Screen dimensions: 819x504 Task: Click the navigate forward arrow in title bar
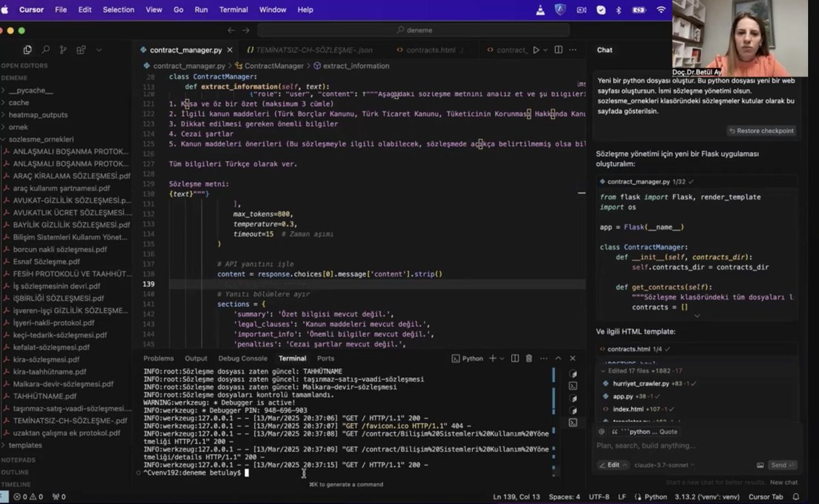[x=246, y=30]
